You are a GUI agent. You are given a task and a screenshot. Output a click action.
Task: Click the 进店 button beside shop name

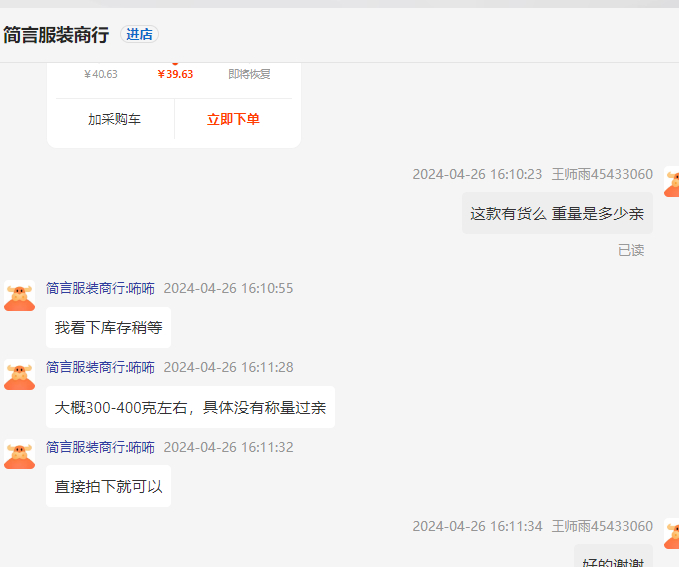(x=139, y=34)
